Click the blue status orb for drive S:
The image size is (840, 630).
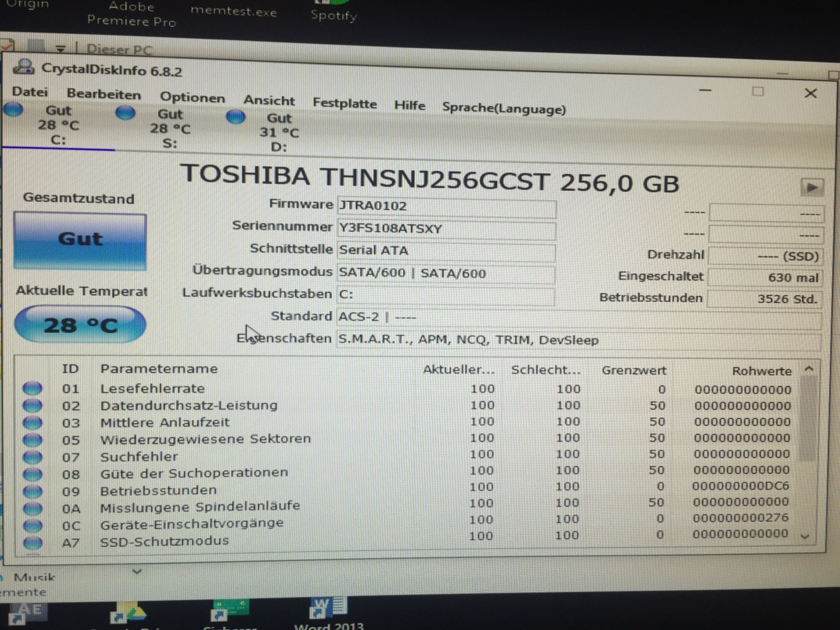[126, 113]
